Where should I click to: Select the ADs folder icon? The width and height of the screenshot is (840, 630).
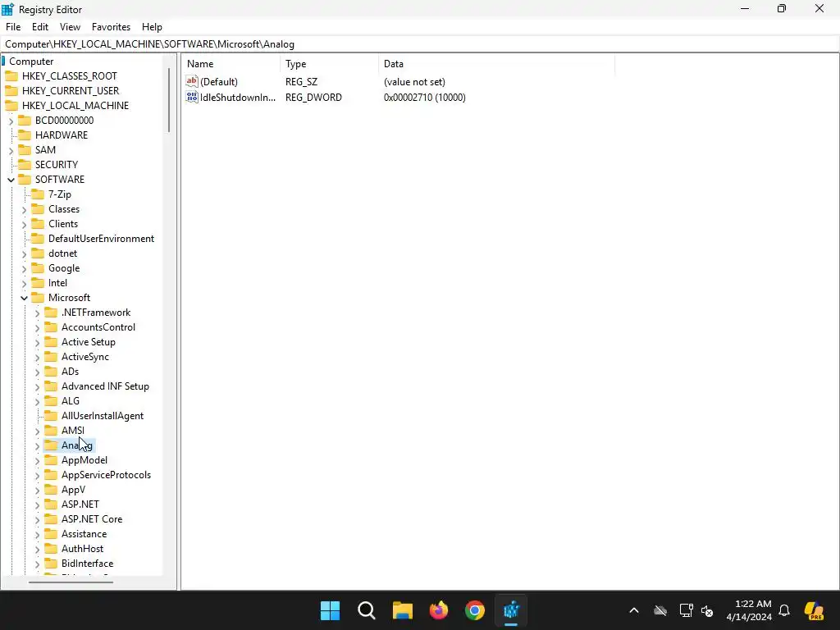point(51,372)
